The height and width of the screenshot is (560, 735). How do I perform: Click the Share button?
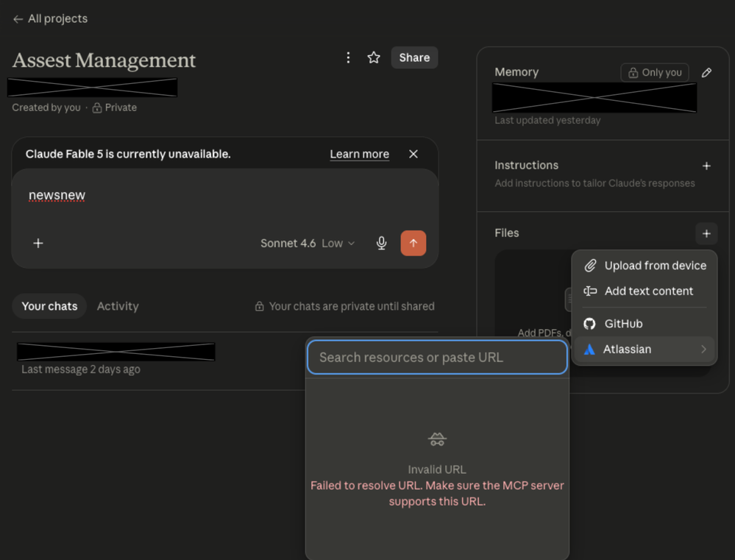pyautogui.click(x=414, y=57)
